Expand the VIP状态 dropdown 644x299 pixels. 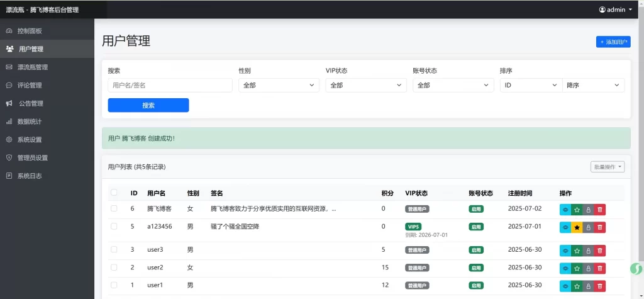point(366,85)
